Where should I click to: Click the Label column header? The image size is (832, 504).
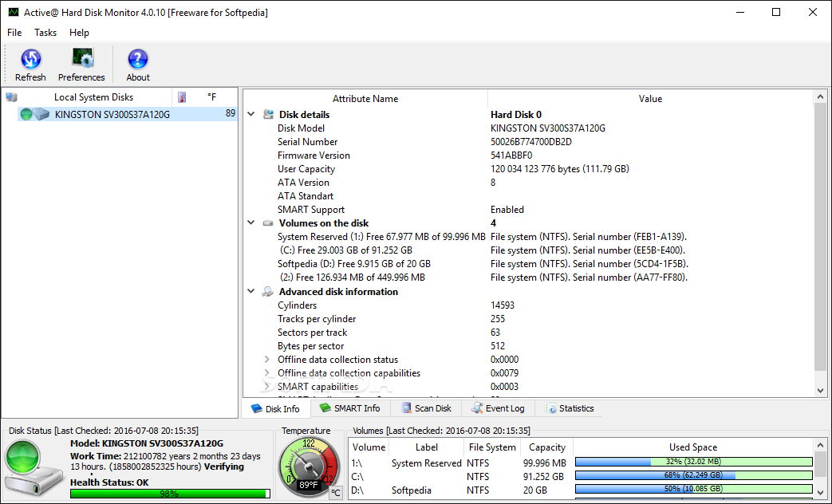pos(427,447)
